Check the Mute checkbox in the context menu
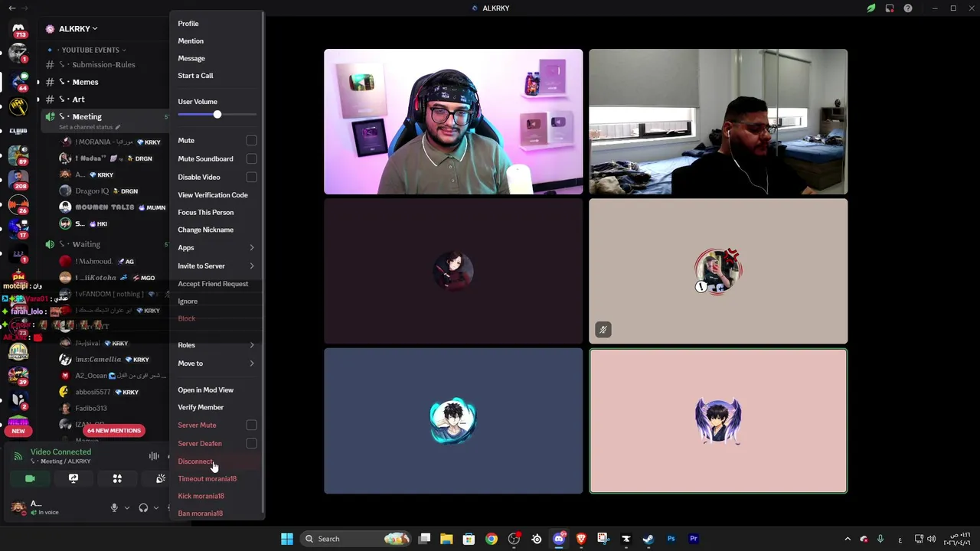This screenshot has width=980, height=551. pyautogui.click(x=251, y=141)
